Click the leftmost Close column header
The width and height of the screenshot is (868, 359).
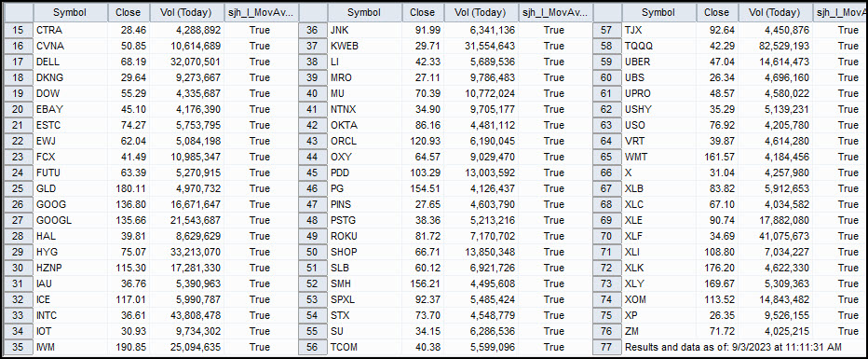129,12
